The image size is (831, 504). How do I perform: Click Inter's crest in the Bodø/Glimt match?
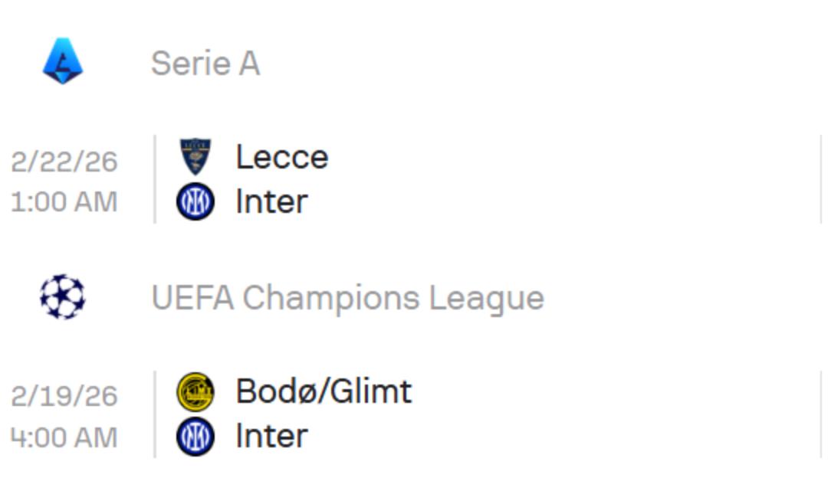(195, 436)
